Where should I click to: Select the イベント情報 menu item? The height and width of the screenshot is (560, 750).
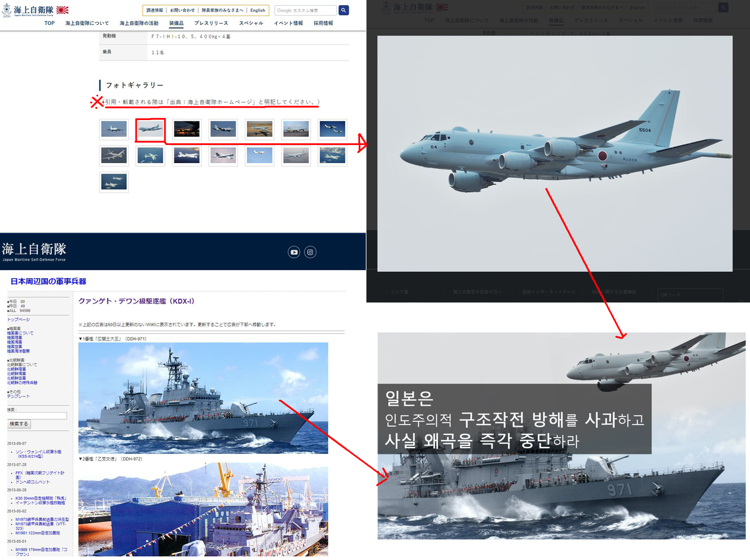[288, 23]
